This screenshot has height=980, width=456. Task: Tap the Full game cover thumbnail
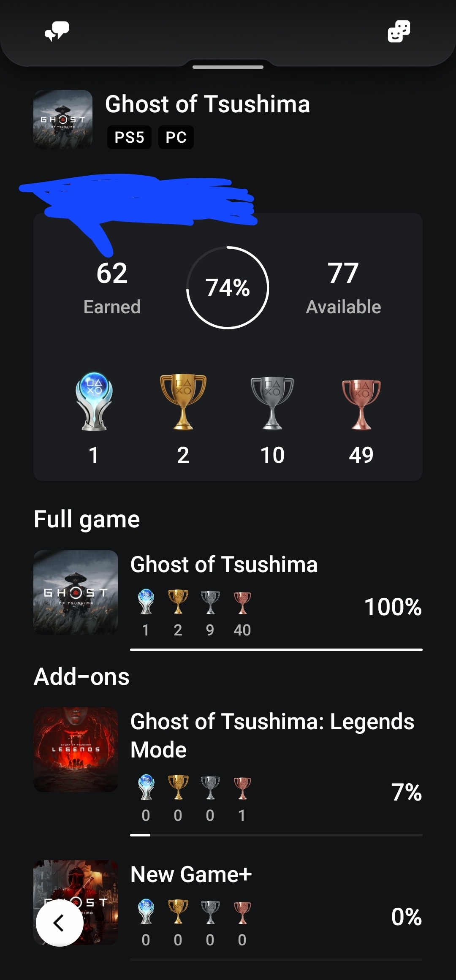pos(76,592)
